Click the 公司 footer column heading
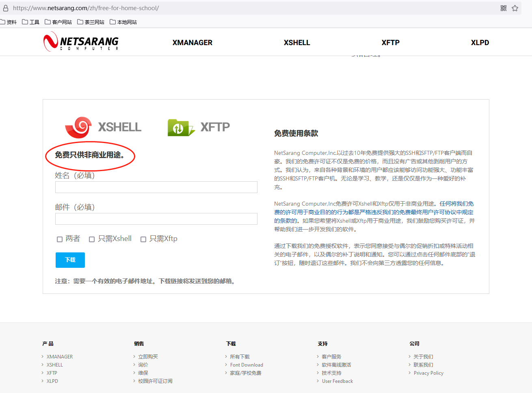The width and height of the screenshot is (532, 393). (414, 344)
